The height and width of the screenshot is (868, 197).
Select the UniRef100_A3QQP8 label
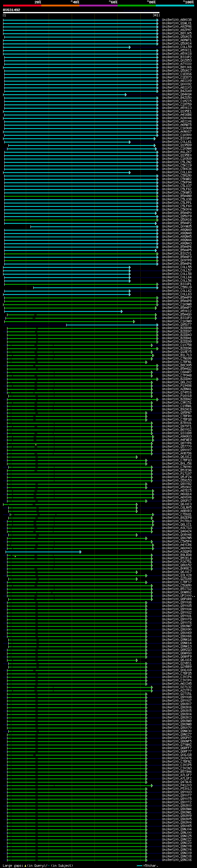177,552
